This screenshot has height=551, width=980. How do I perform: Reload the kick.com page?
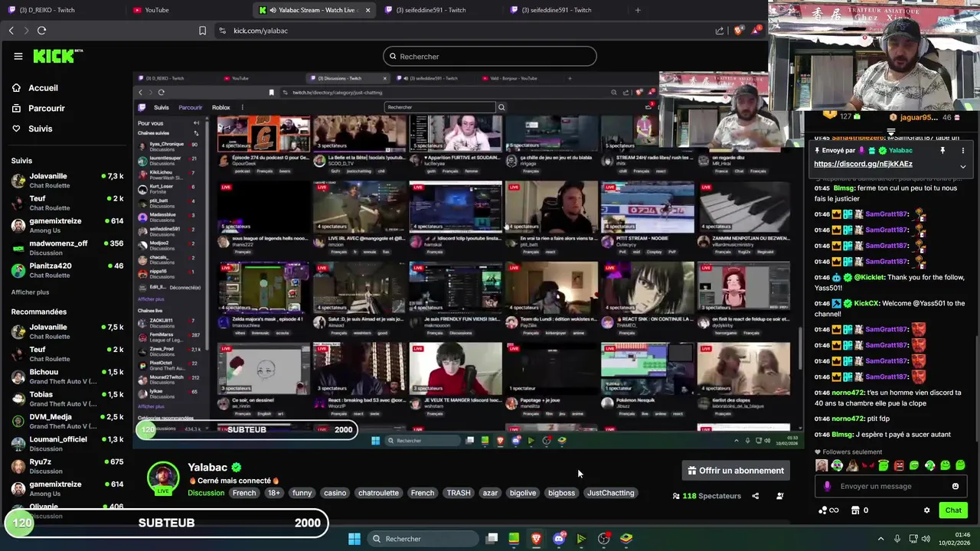click(41, 31)
